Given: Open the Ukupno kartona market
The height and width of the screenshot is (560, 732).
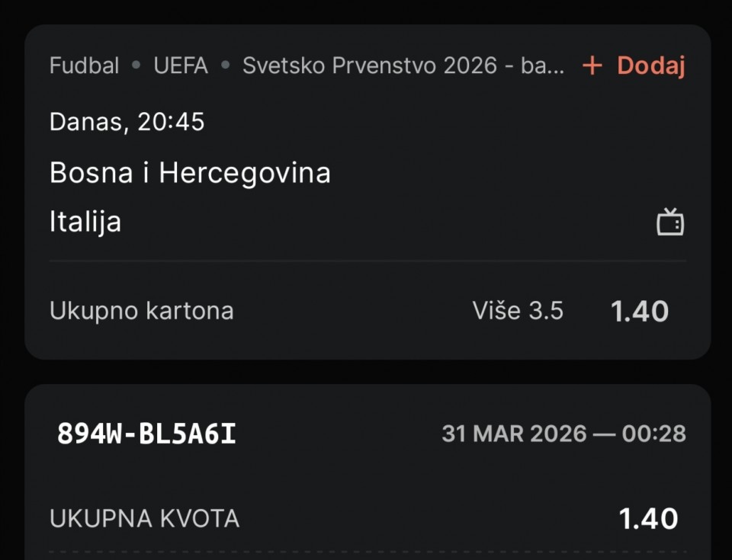Looking at the screenshot, I should click(141, 311).
